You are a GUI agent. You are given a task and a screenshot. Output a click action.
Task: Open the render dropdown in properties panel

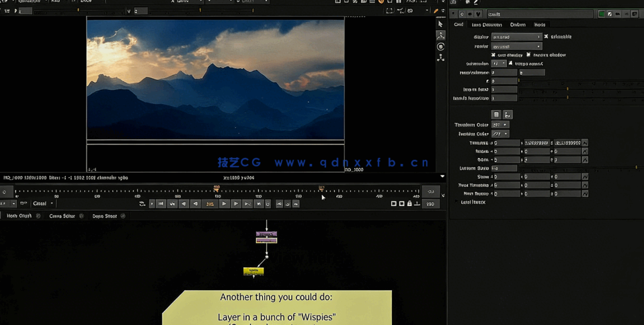tap(516, 46)
